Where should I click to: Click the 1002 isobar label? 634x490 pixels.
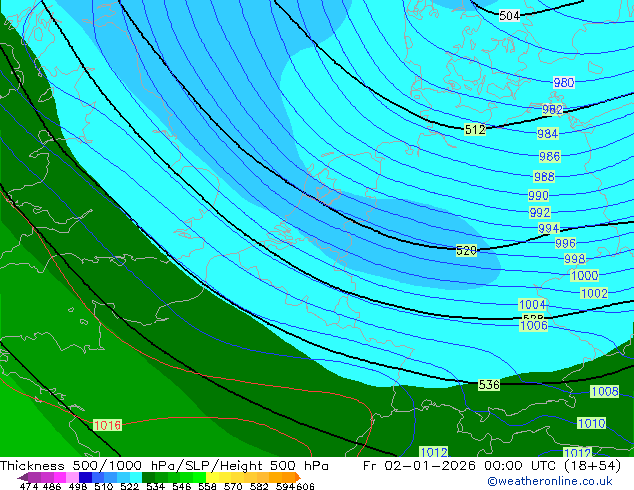594,293
